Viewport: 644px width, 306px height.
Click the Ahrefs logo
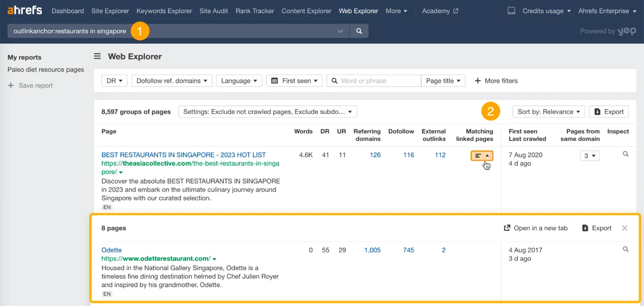pyautogui.click(x=25, y=10)
